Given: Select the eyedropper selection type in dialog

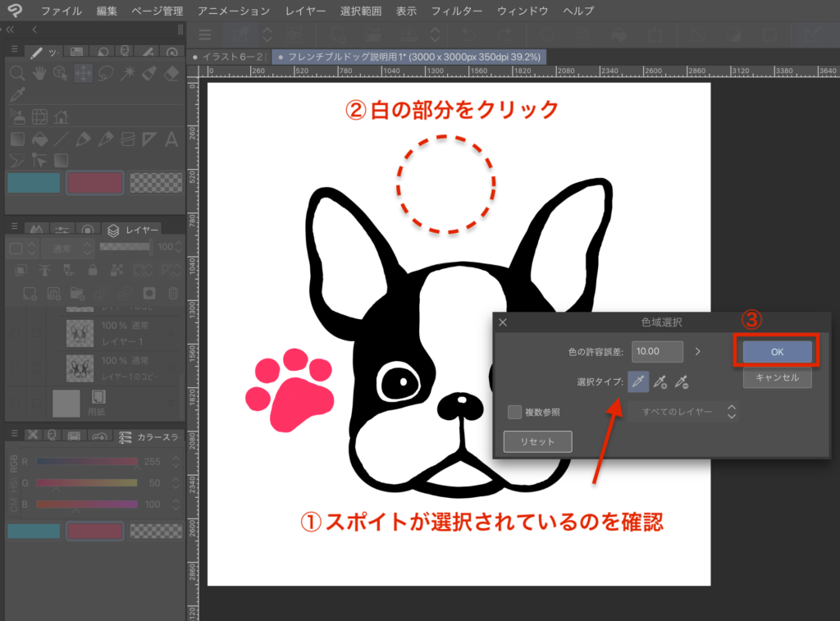Looking at the screenshot, I should [638, 381].
